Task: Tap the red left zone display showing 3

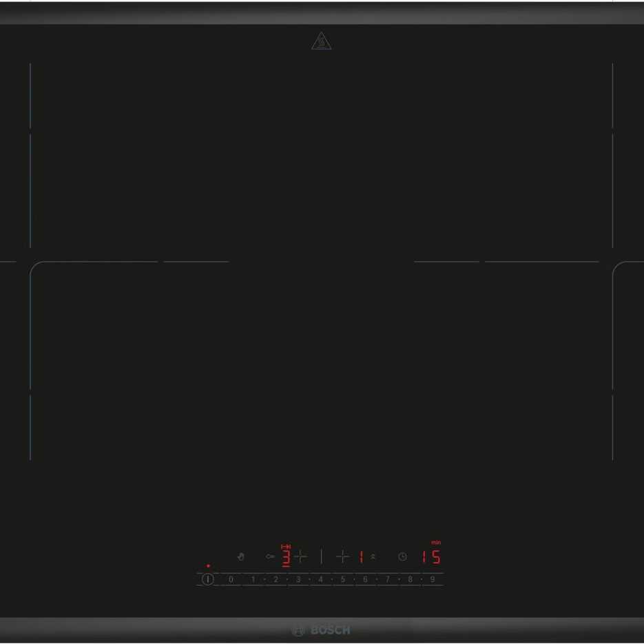Action: [286, 557]
